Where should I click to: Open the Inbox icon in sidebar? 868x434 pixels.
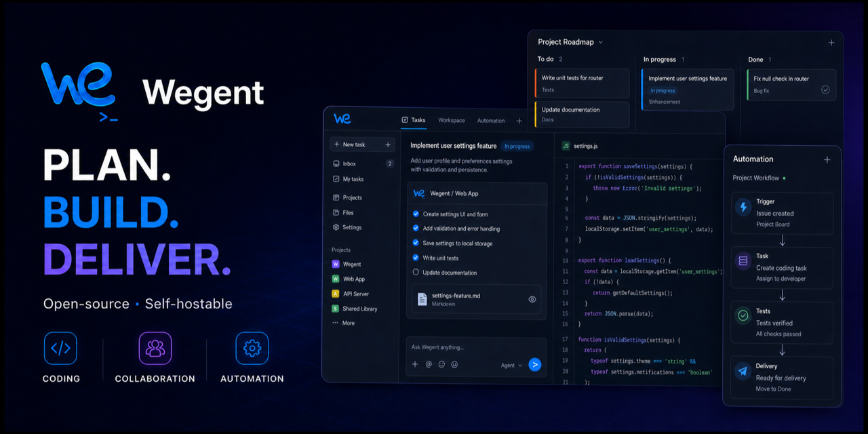(336, 164)
